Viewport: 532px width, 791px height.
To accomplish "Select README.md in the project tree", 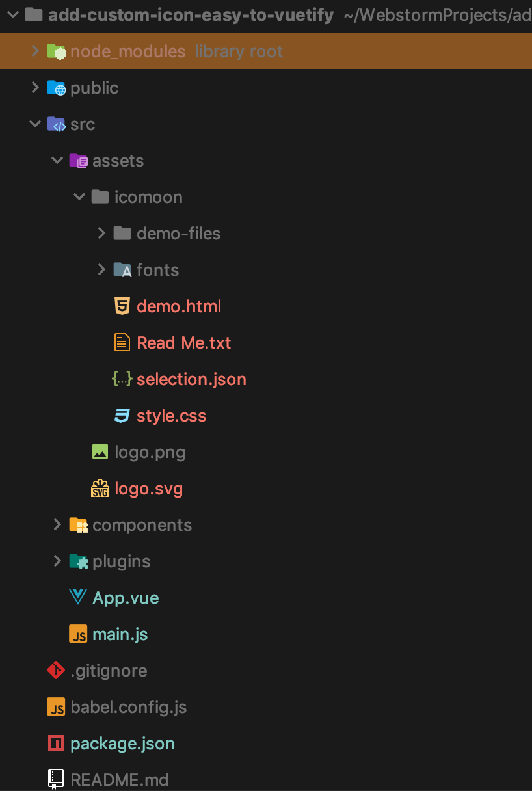I will 119,779.
